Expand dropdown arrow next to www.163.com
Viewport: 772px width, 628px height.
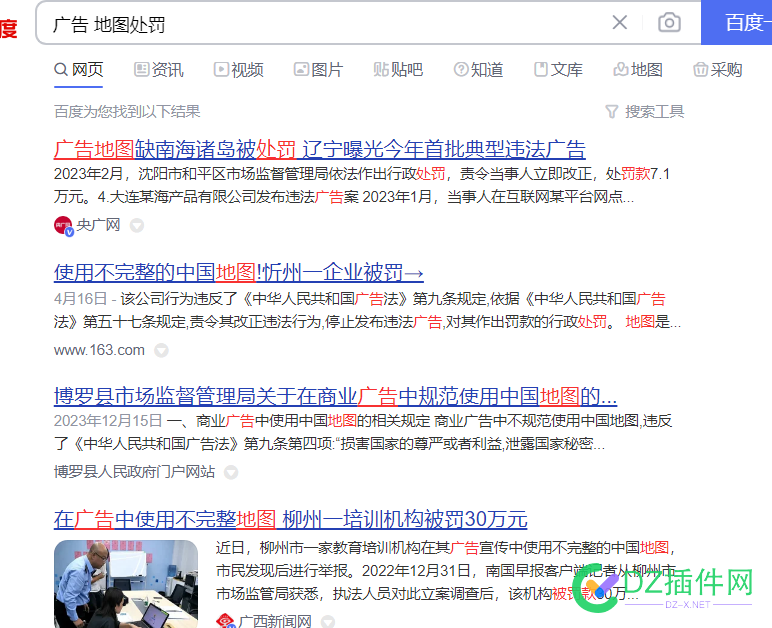tap(161, 350)
